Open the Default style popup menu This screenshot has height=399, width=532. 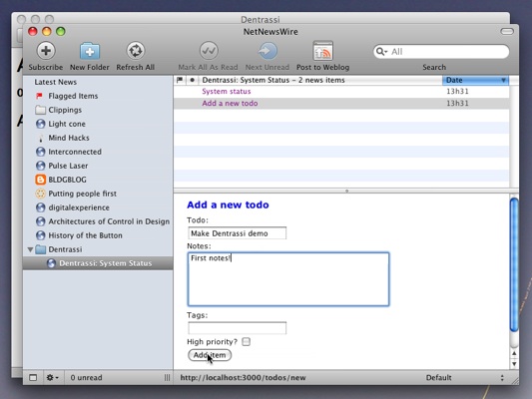pos(464,378)
